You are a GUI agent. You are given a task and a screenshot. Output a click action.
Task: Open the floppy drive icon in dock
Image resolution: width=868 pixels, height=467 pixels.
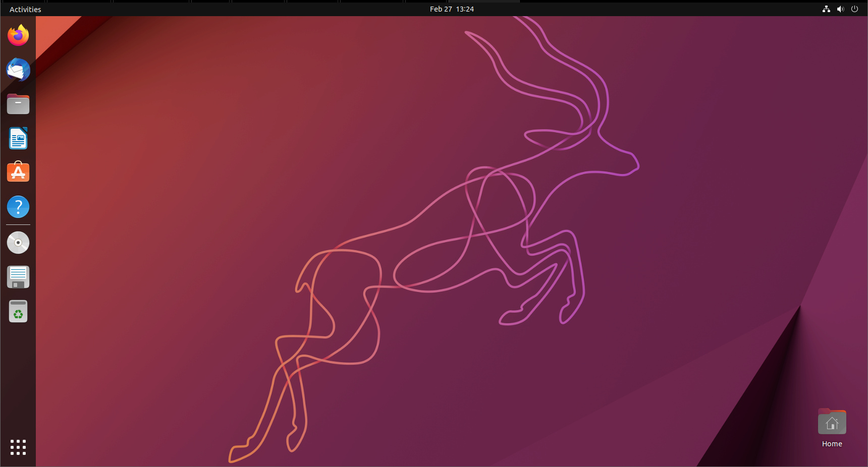18,277
